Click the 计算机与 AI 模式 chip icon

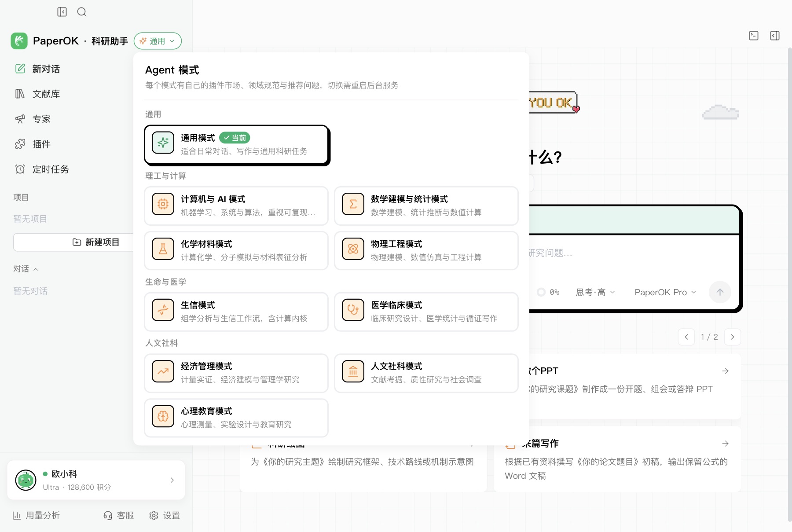pos(163,204)
